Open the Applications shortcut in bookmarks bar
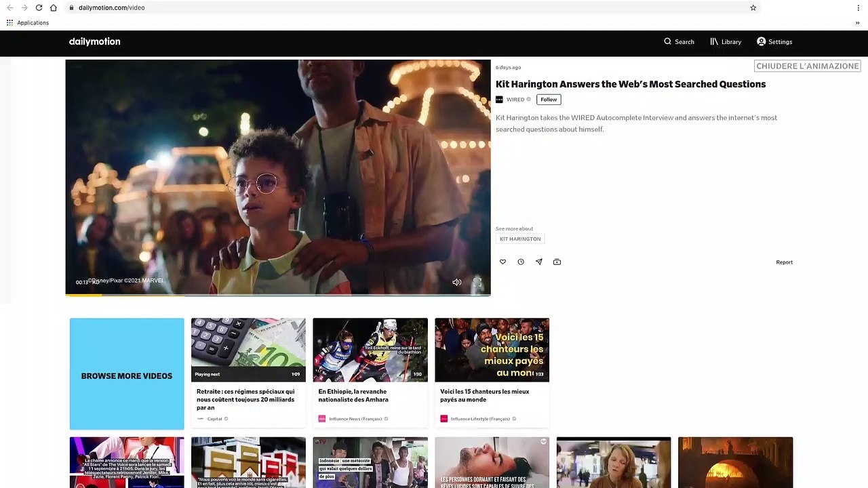 [28, 22]
